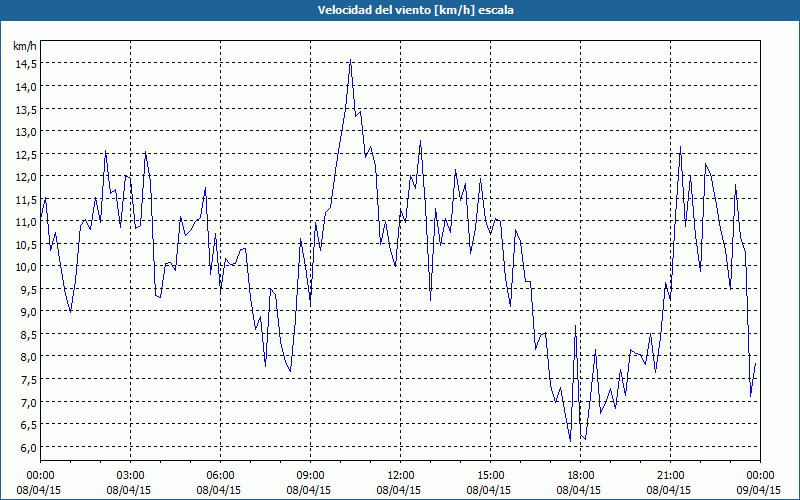Viewport: 800px width, 500px height.
Task: Click the 6,0 y-axis label
Action: click(x=28, y=446)
